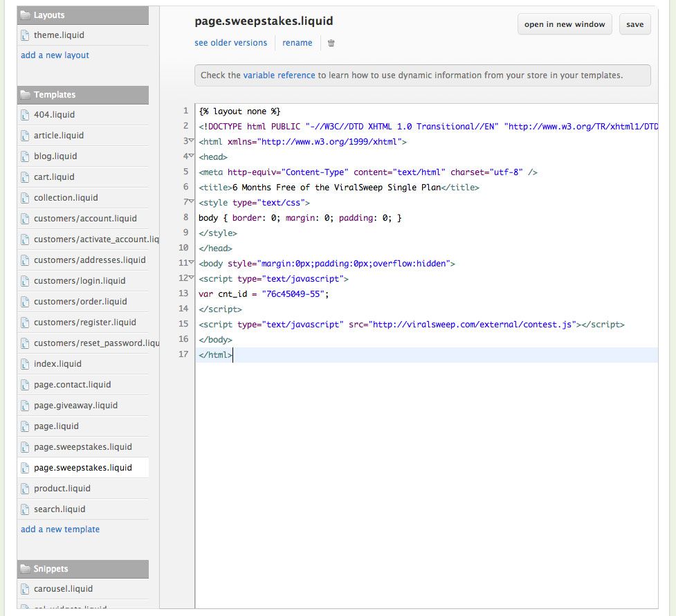Screen dimensions: 676x616
Task: Click the file icon beside article.liquid
Action: tap(25, 136)
